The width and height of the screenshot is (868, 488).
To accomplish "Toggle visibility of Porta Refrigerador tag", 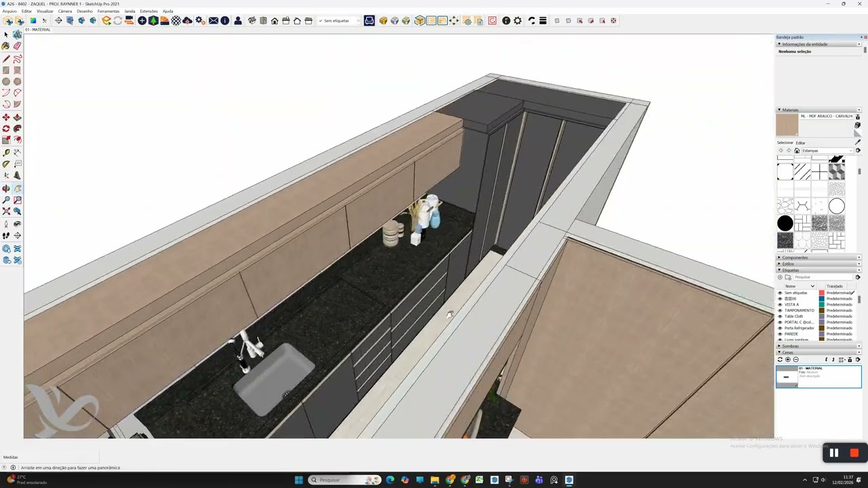I will pyautogui.click(x=780, y=328).
